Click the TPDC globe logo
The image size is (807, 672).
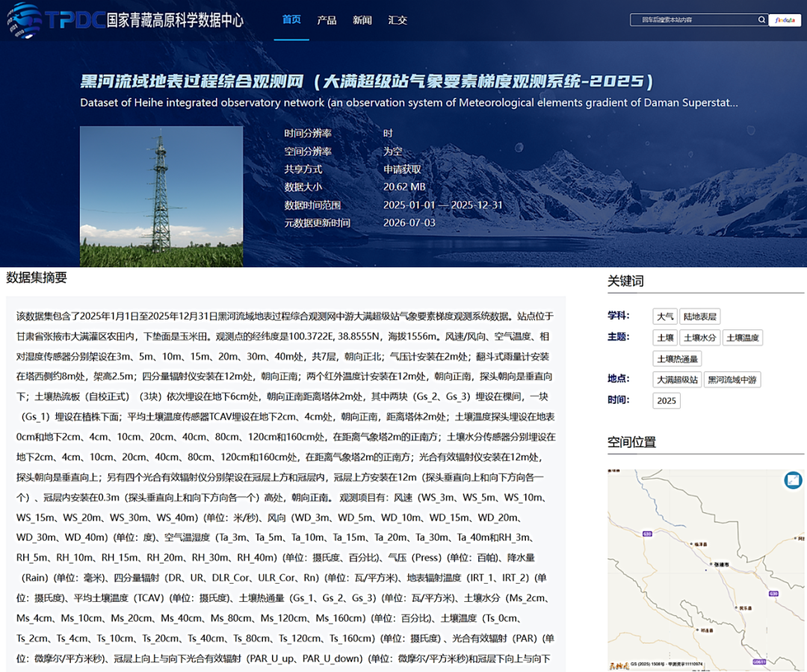24,21
